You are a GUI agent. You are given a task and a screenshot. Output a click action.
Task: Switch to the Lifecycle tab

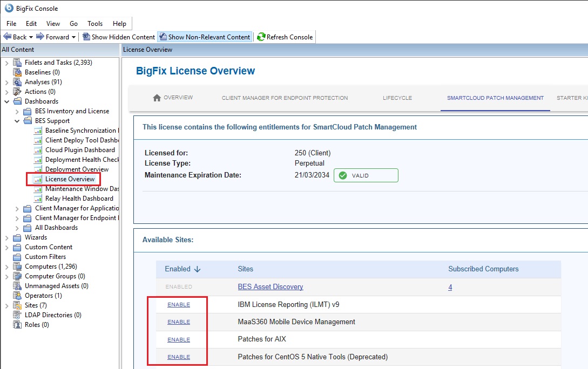pyautogui.click(x=397, y=98)
